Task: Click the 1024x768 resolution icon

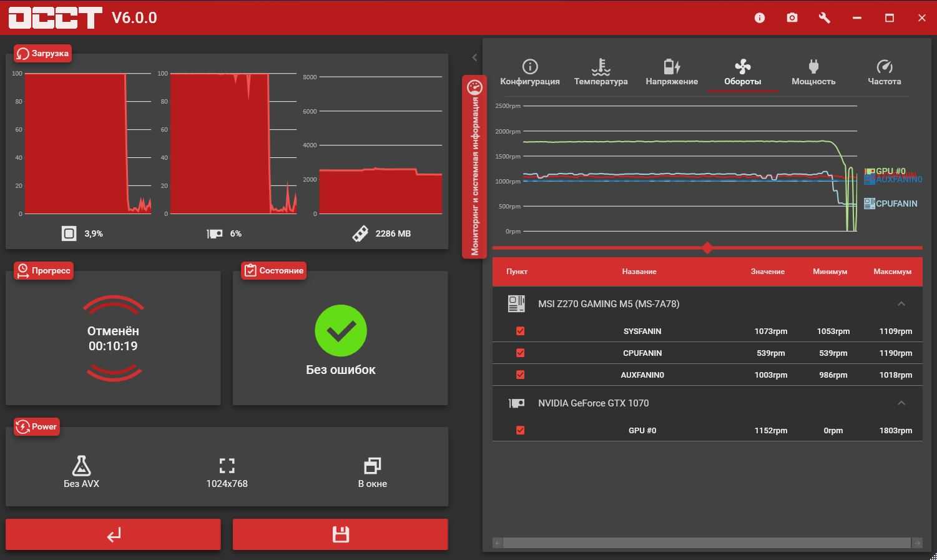Action: pos(227,466)
